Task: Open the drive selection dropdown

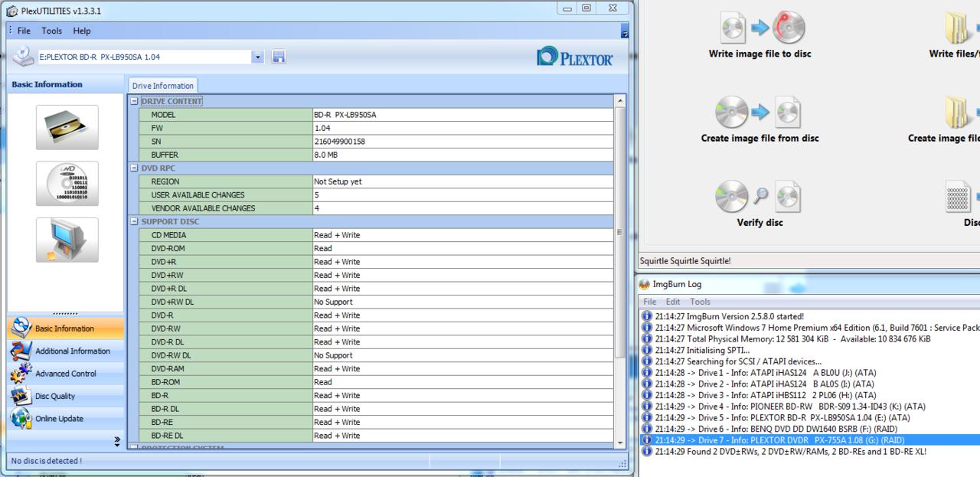Action: pos(257,57)
